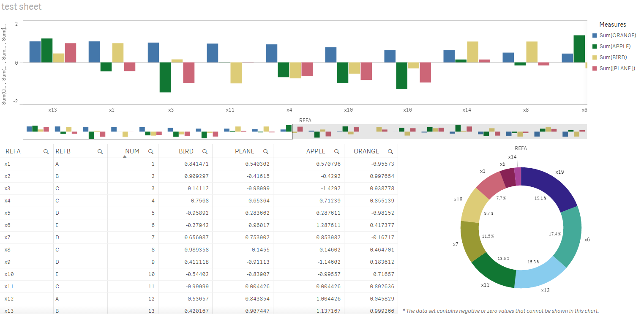Click the x13 axis label
The image size is (644, 317).
52,109
